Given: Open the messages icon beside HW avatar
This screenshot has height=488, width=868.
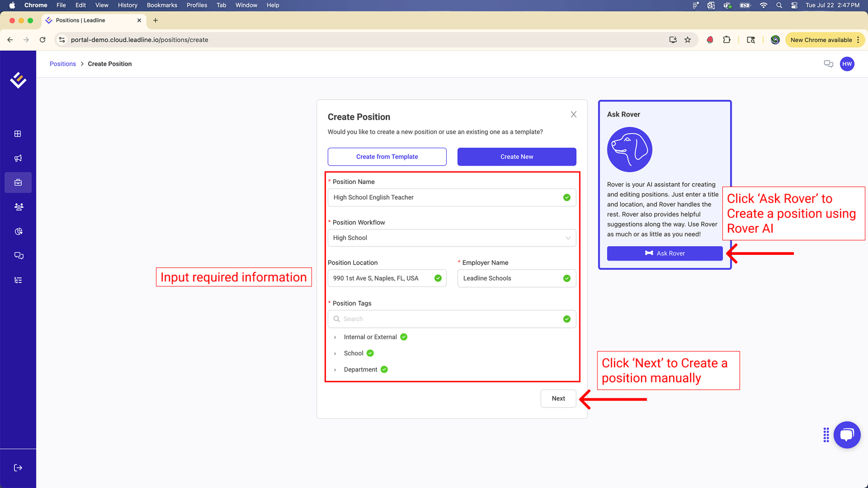Looking at the screenshot, I should click(x=829, y=64).
